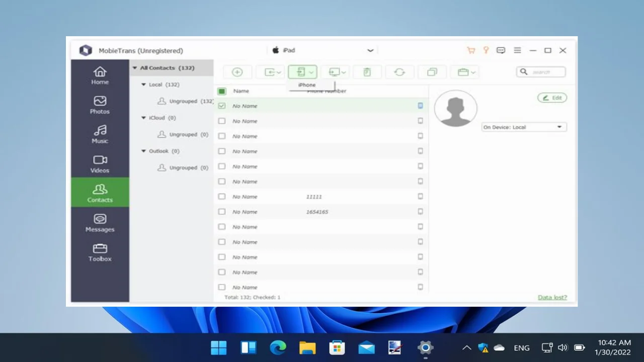Check the contact with number 11111
The width and height of the screenshot is (644, 362).
(x=222, y=197)
